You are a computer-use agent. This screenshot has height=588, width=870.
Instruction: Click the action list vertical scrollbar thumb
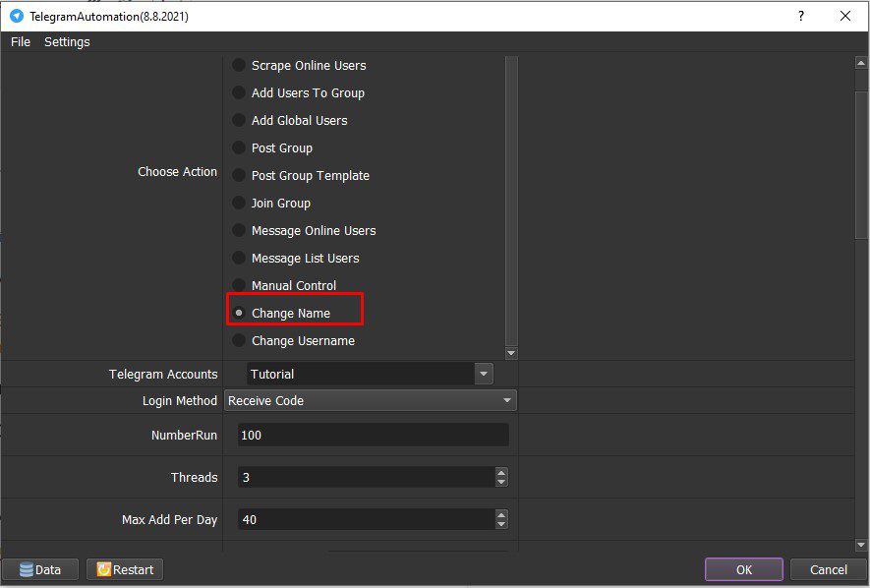tap(511, 200)
